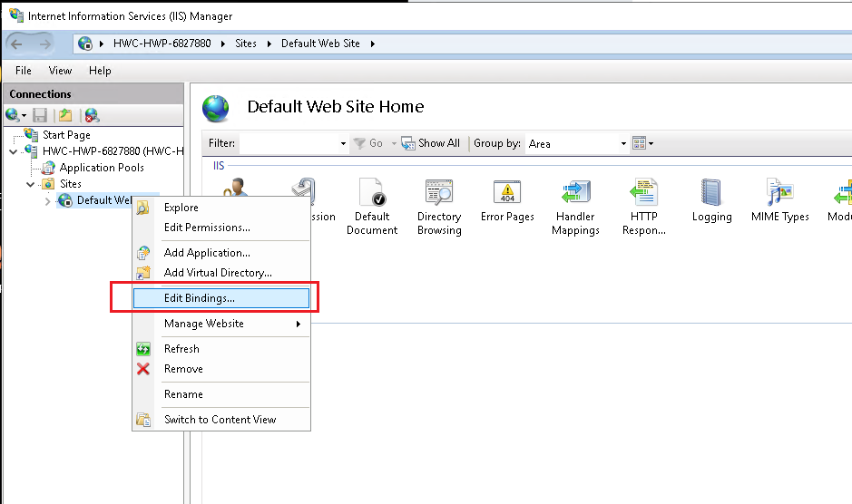Click the Switch to Content View icon
This screenshot has height=504, width=852.
click(x=143, y=420)
